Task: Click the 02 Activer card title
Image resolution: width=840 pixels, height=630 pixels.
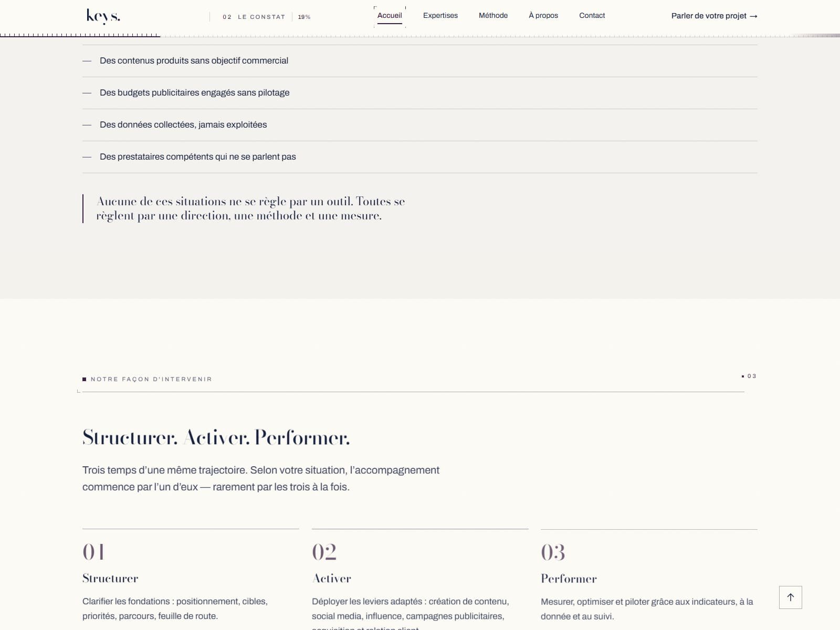Action: click(331, 579)
